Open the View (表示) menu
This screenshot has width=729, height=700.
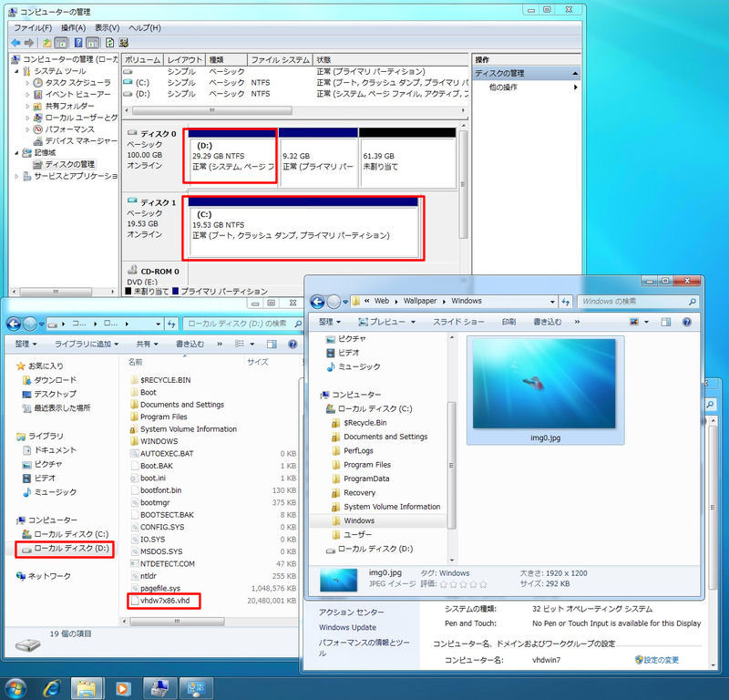tap(107, 28)
